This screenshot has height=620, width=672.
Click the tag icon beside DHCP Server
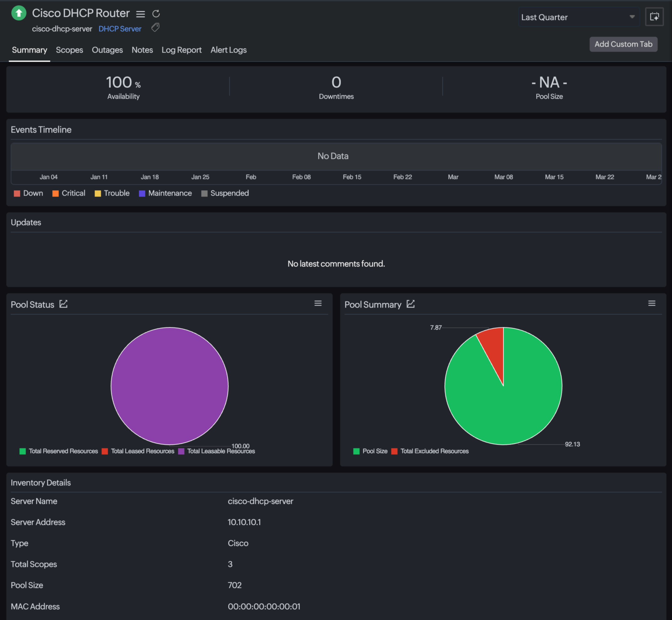click(155, 28)
